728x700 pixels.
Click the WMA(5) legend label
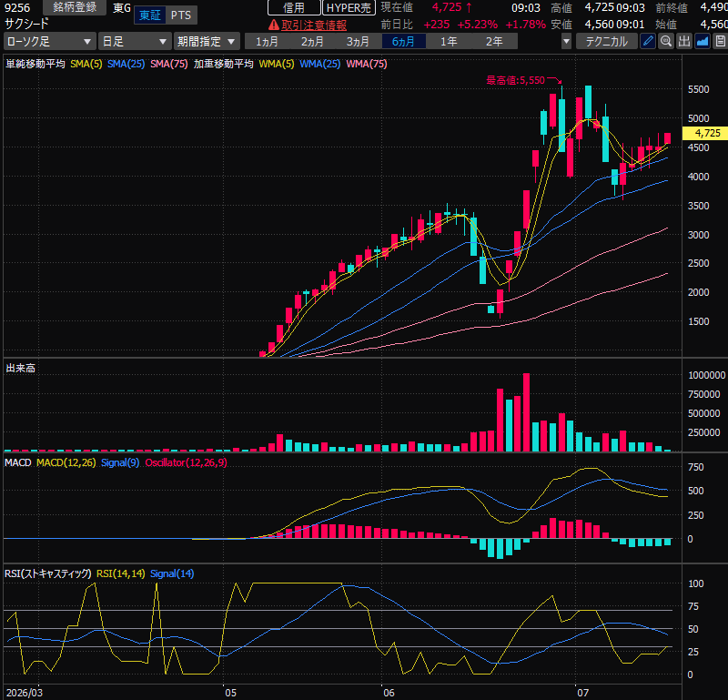(x=277, y=64)
